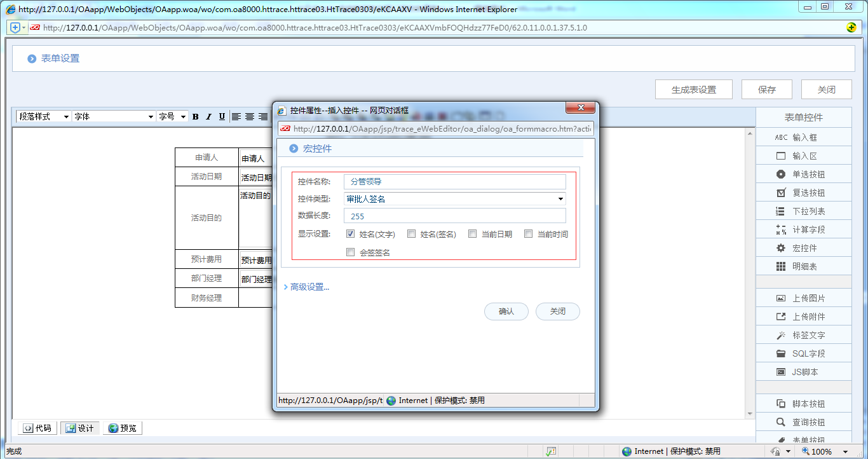Select the 单选按钮 radio button control

click(x=803, y=174)
